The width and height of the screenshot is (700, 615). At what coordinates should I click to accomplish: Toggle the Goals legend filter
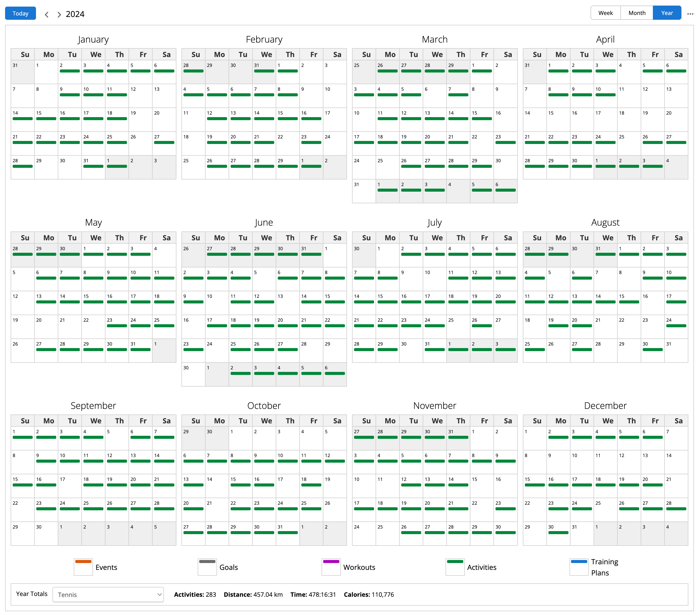click(207, 567)
